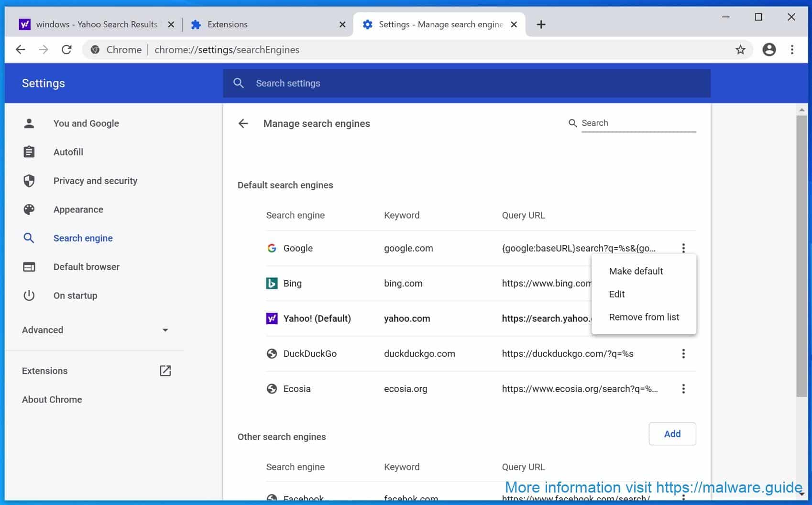Click the search engines Search field

[638, 123]
